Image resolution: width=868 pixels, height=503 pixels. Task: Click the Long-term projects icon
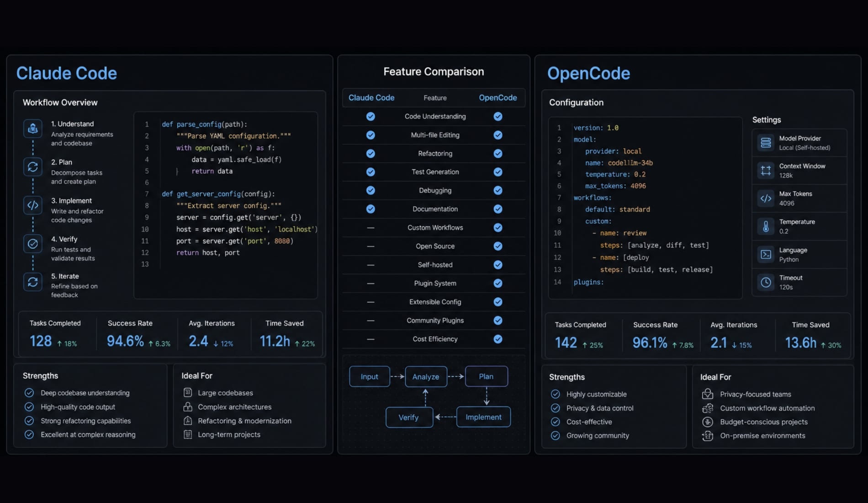pyautogui.click(x=188, y=434)
